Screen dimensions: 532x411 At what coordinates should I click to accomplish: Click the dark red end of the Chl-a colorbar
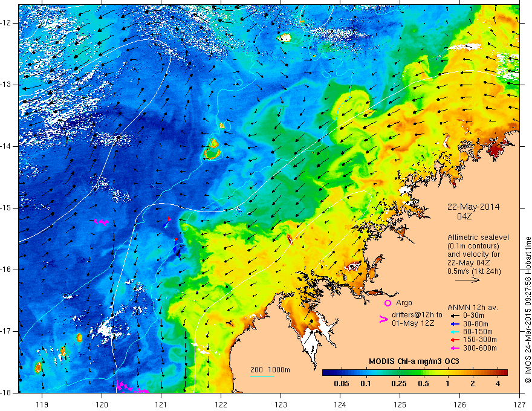coord(504,373)
